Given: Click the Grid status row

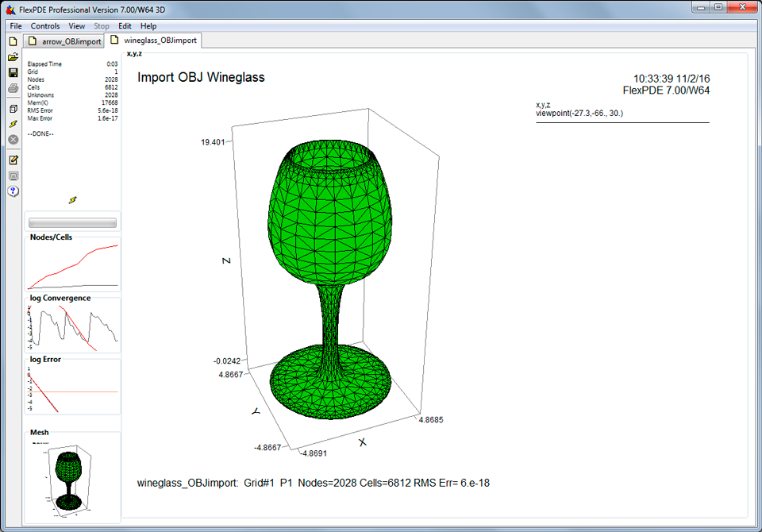Looking at the screenshot, I should click(x=72, y=72).
